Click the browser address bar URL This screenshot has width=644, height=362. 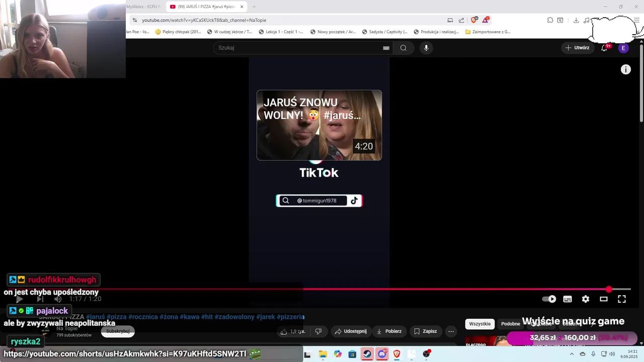point(204,20)
